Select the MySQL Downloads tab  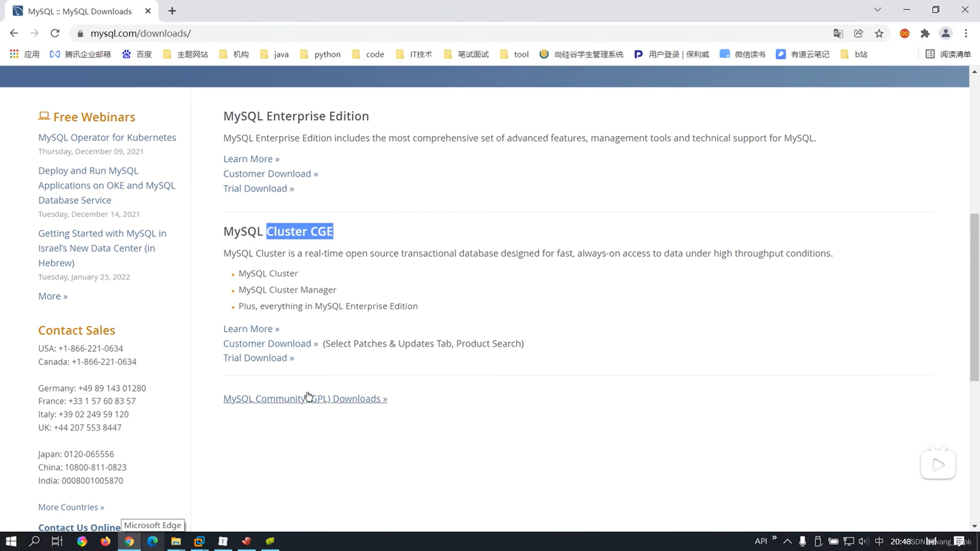tap(80, 11)
